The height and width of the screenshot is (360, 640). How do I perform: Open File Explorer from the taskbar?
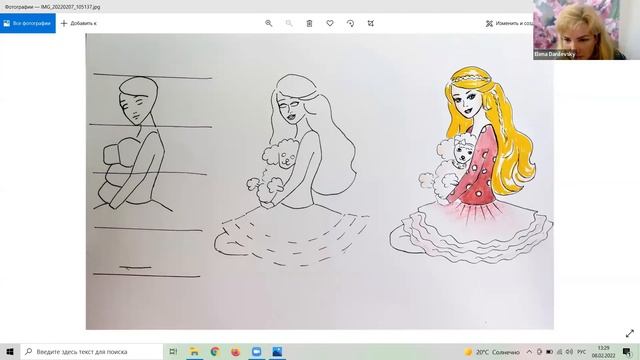[x=194, y=351]
